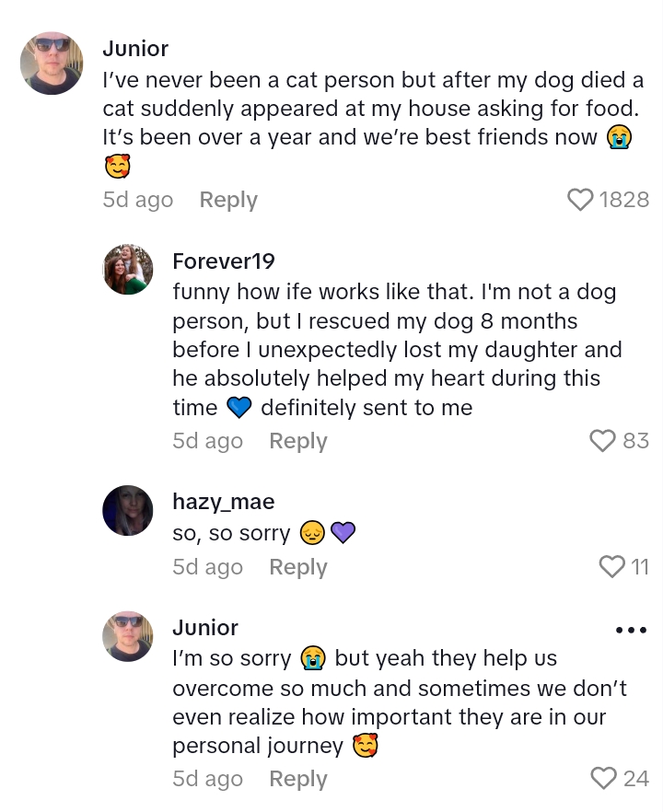Open Junior's profile picture on top comment
This screenshot has height=812, width=663.
pos(52,63)
